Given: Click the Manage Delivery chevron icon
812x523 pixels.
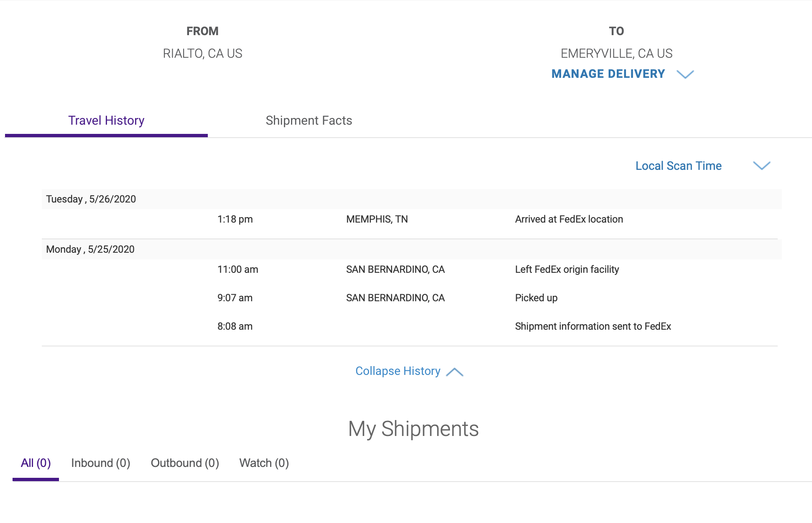Looking at the screenshot, I should coord(685,74).
